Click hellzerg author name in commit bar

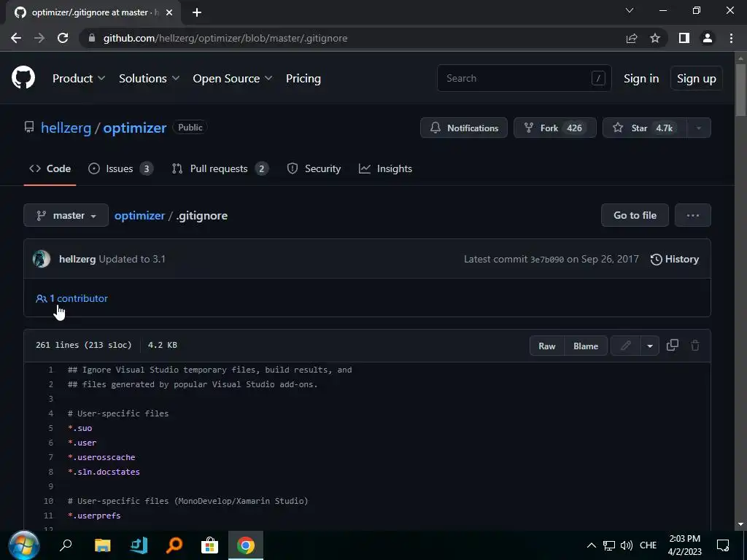[77, 259]
